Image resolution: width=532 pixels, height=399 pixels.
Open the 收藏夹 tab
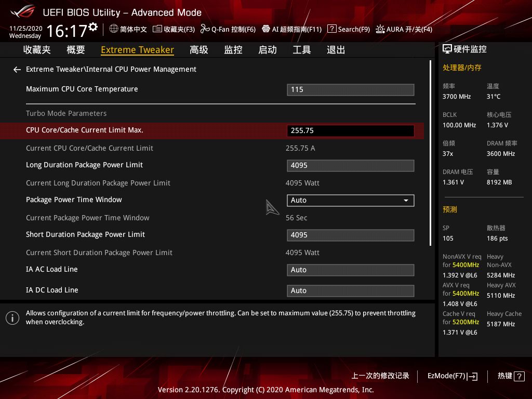tap(37, 50)
